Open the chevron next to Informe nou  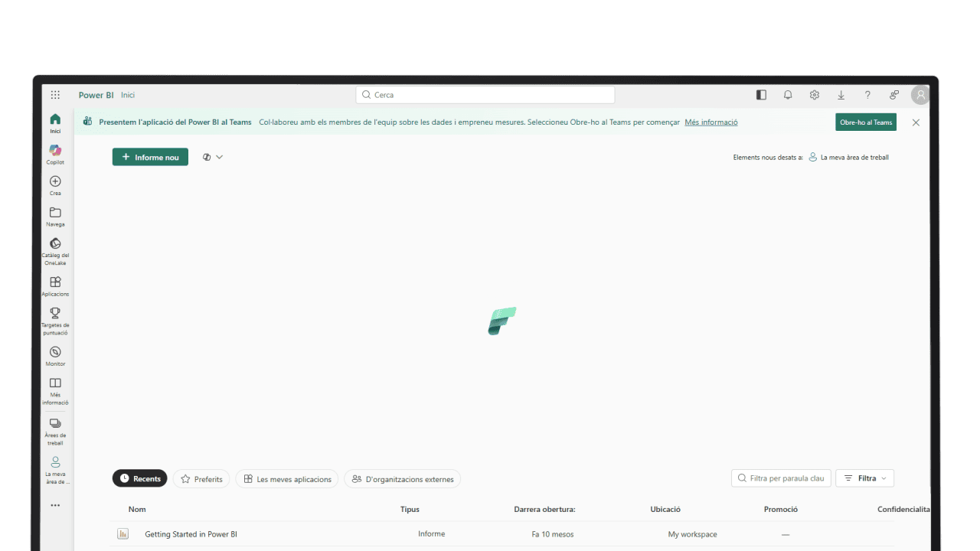[220, 157]
